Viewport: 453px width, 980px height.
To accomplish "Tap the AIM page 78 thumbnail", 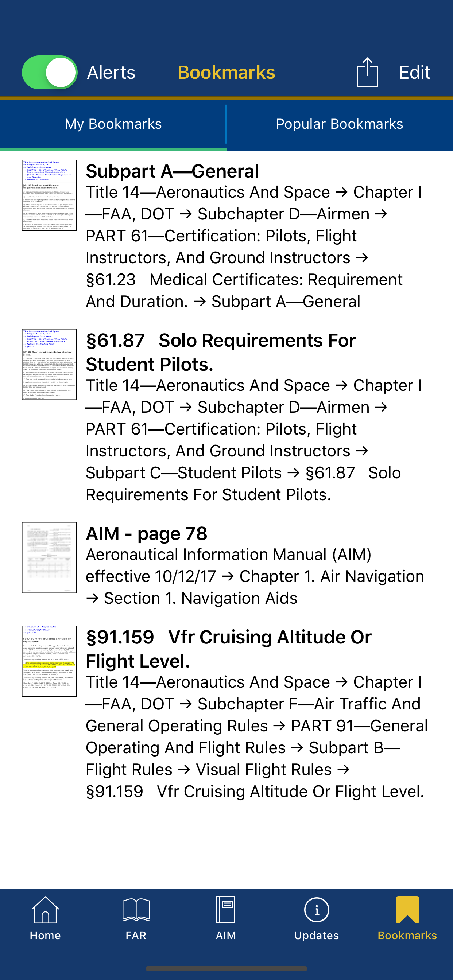I will 49,557.
